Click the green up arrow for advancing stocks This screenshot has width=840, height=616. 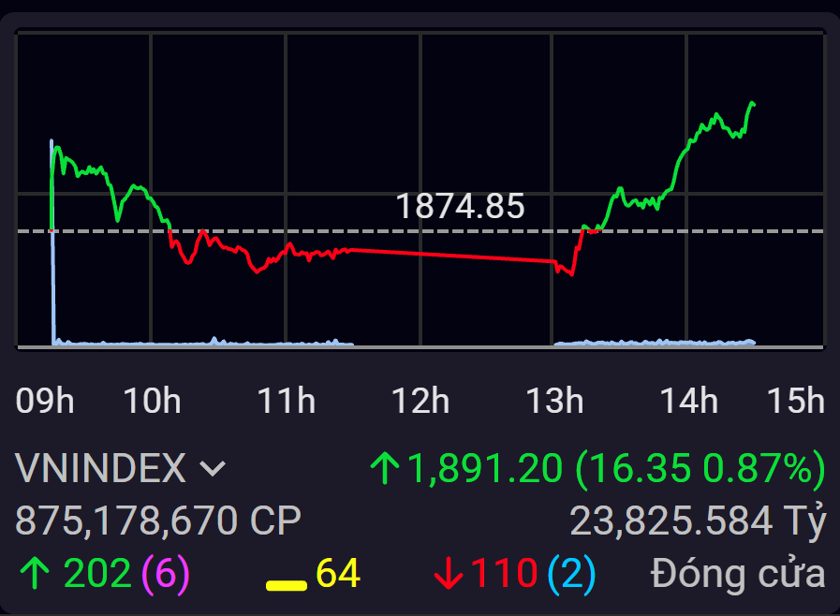(x=35, y=573)
